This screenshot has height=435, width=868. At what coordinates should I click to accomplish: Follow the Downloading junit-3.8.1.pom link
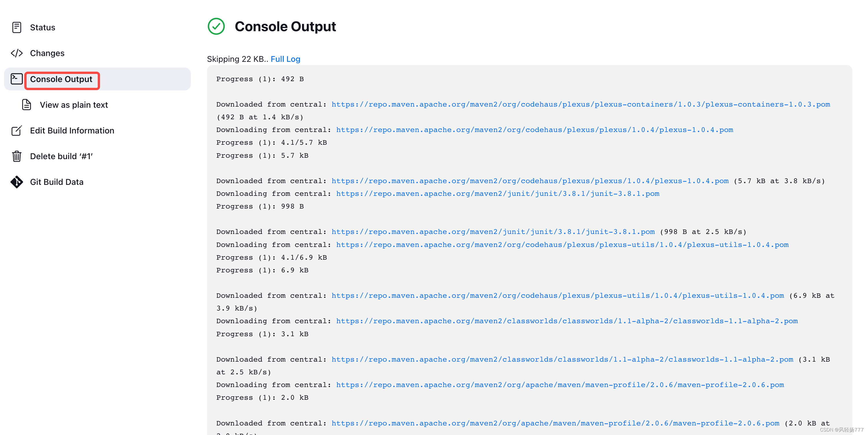pos(497,194)
